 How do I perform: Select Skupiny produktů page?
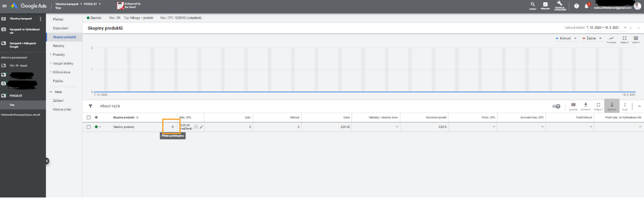coord(64,37)
